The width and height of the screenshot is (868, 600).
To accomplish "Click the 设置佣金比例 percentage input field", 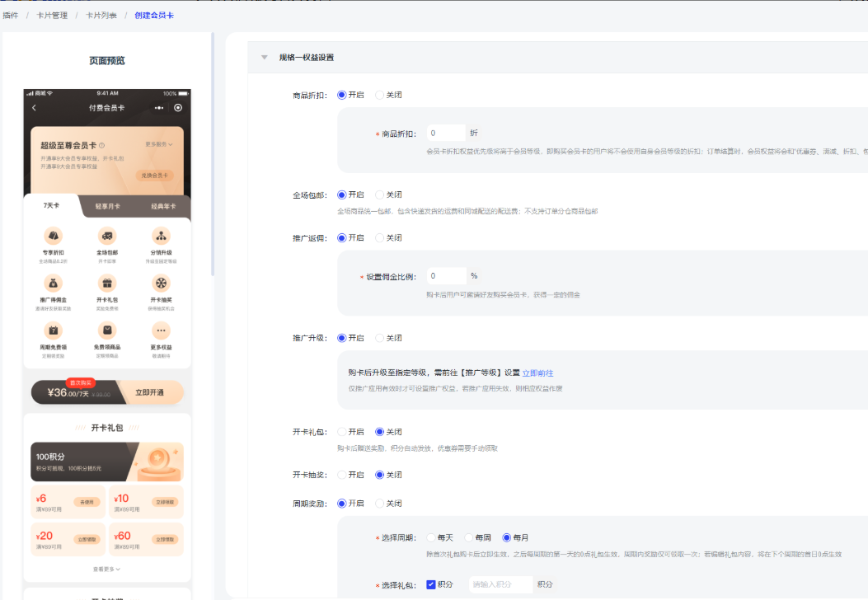I will click(446, 276).
